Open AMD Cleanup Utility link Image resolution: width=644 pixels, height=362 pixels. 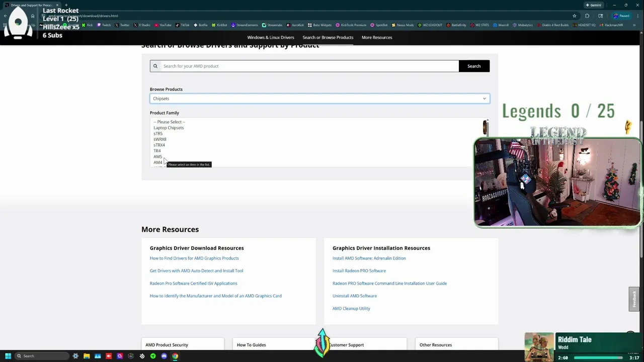[351, 308]
